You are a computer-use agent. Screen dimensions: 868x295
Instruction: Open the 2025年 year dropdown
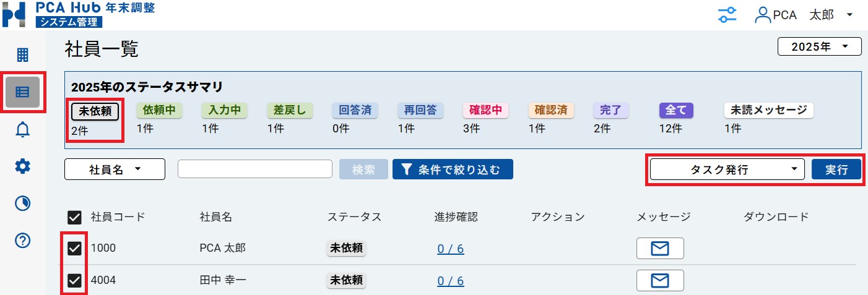coord(819,47)
